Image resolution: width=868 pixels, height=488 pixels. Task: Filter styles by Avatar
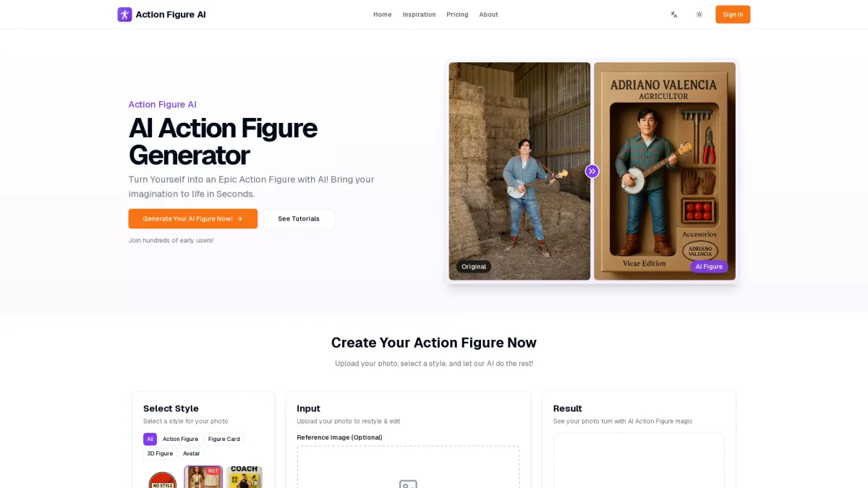(x=192, y=453)
